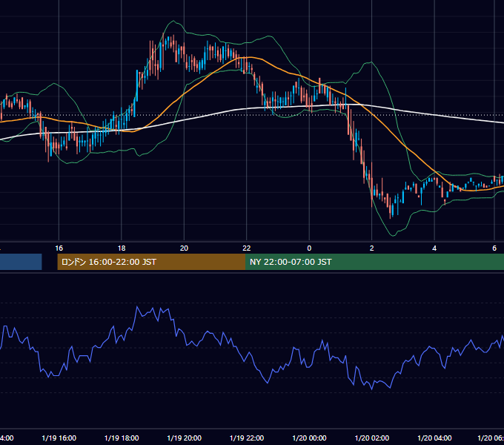Select the blue session bar left of London
Viewport: 504px width, 445px height.
point(21,262)
